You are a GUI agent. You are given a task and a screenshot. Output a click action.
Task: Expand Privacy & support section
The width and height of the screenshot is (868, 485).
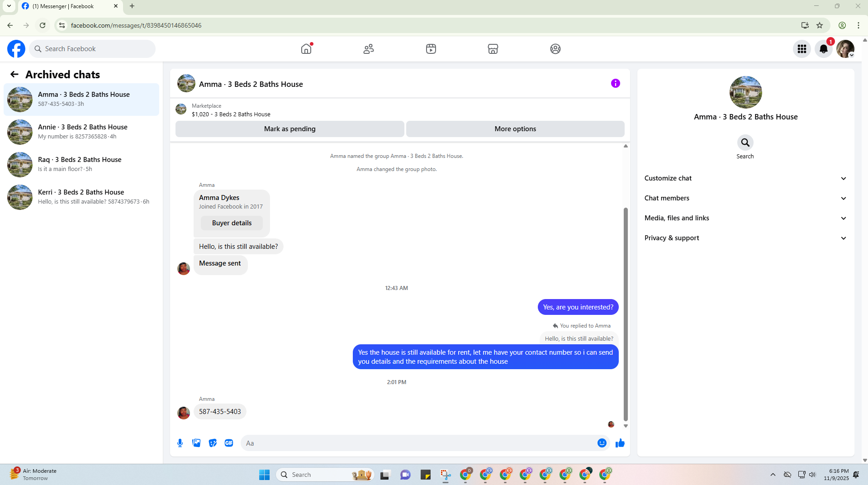coord(745,238)
